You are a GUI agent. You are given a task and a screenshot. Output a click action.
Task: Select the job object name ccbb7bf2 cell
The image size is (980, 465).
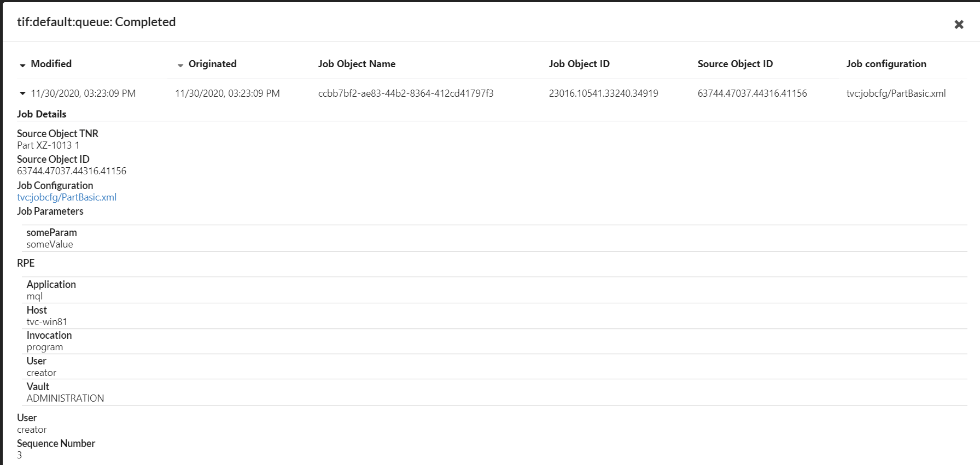(x=406, y=93)
